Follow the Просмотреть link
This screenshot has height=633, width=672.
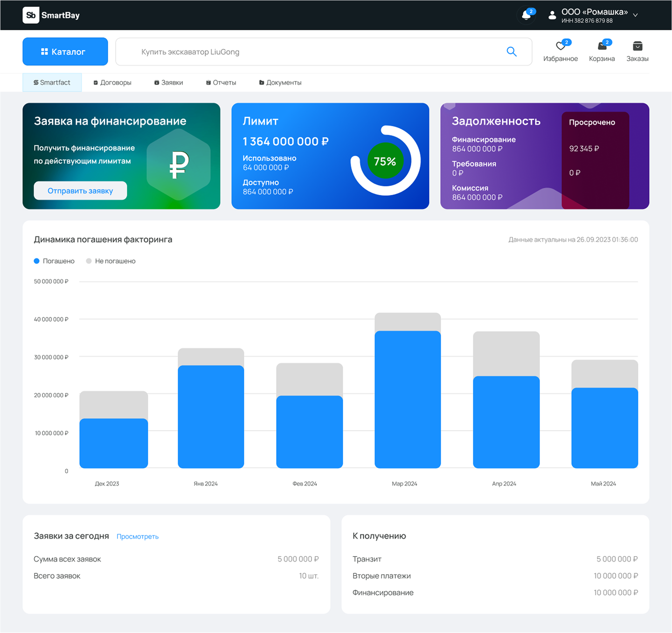pyautogui.click(x=138, y=537)
